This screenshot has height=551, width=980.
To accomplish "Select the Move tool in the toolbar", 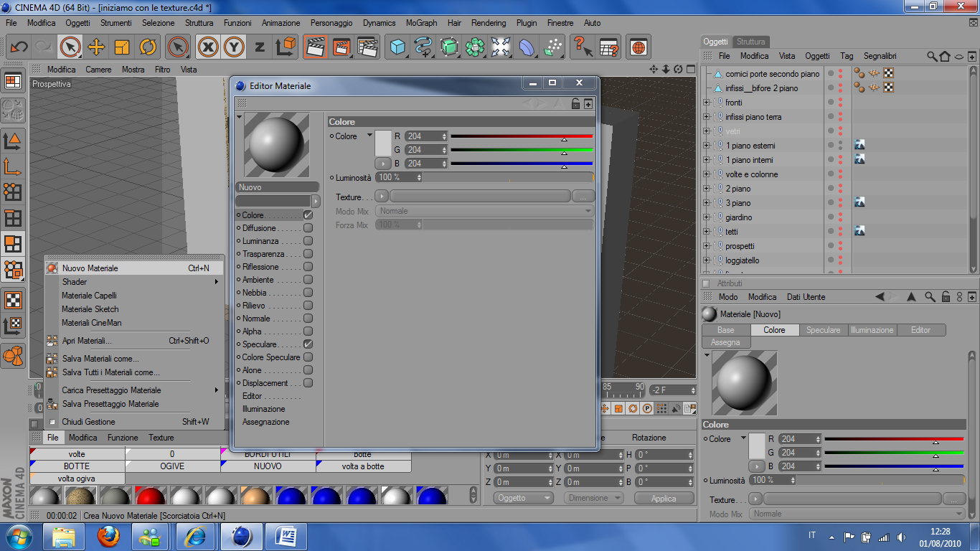I will [x=96, y=47].
